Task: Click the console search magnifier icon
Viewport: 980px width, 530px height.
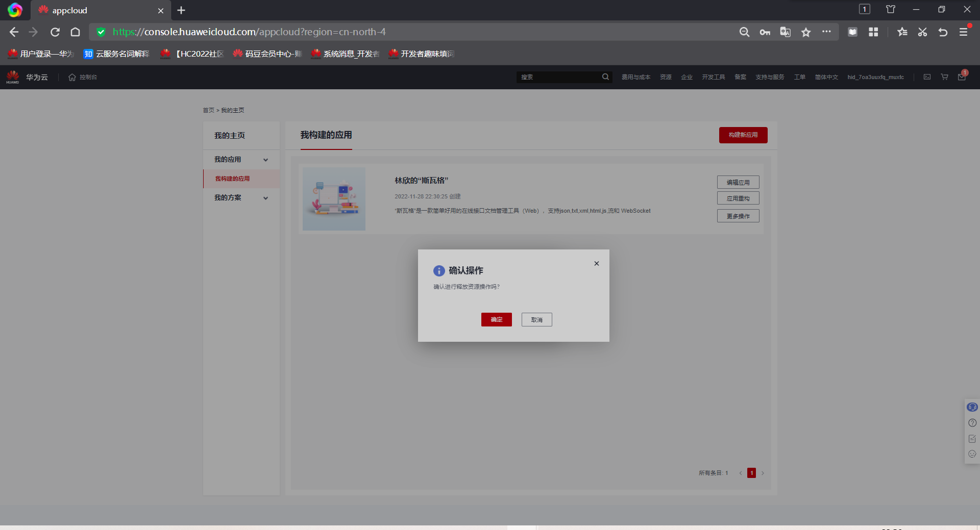Action: tap(605, 77)
